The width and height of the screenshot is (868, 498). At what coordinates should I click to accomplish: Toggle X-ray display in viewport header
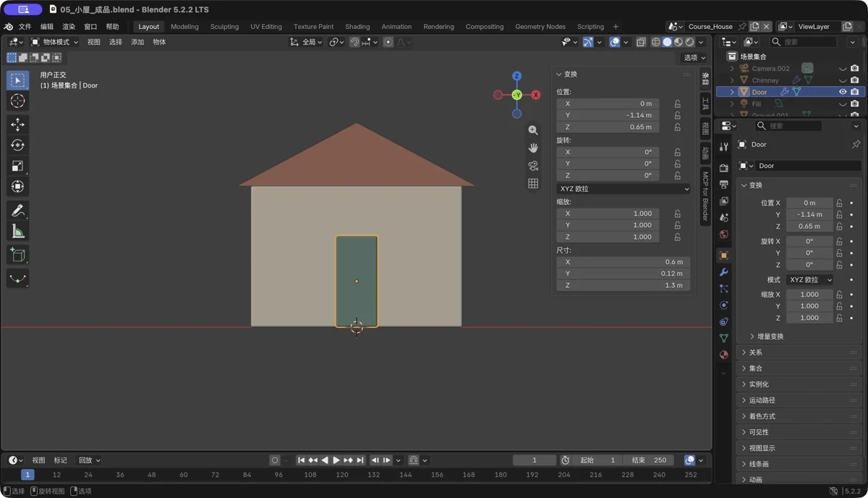(x=641, y=43)
